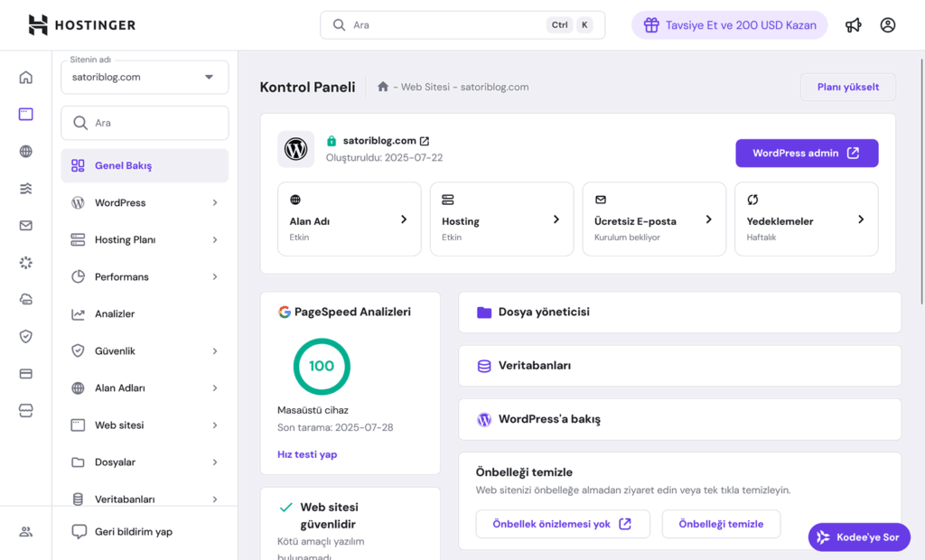
Task: Open the announcements megaphone icon
Action: [x=853, y=24]
